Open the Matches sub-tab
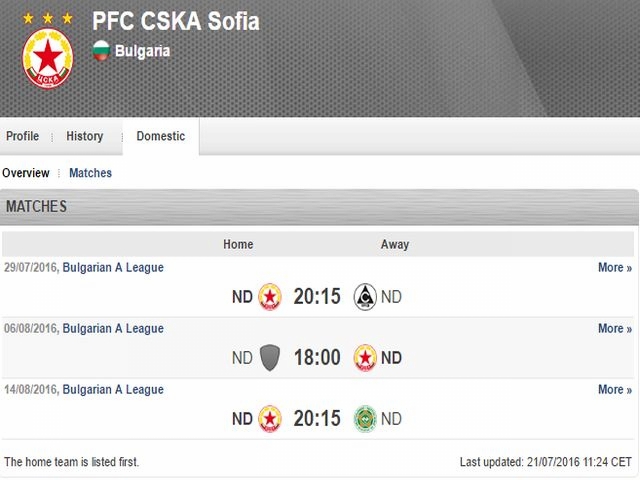 90,173
